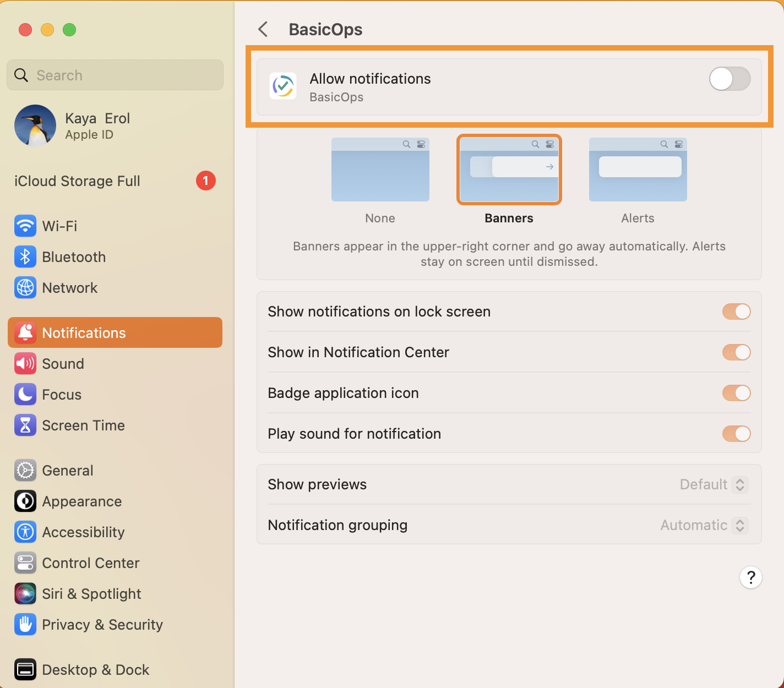
Task: Open the Show previews Default dropdown
Action: (x=714, y=484)
